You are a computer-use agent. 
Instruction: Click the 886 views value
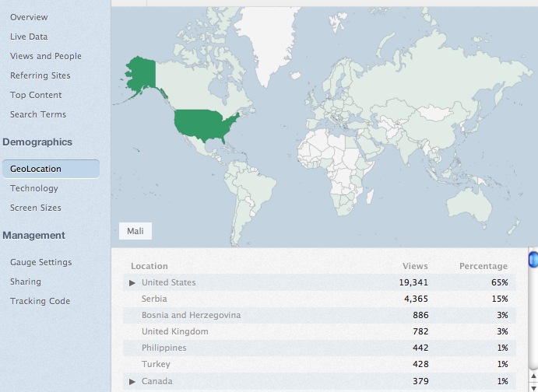[420, 315]
